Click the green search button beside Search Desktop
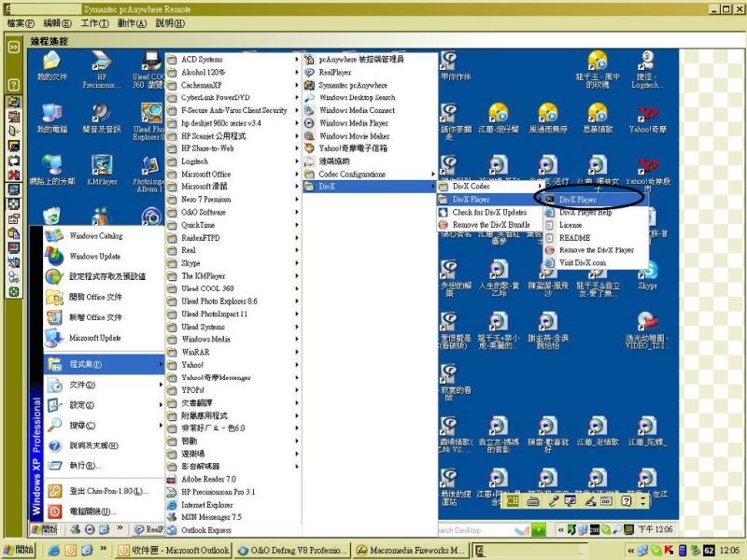 [539, 529]
